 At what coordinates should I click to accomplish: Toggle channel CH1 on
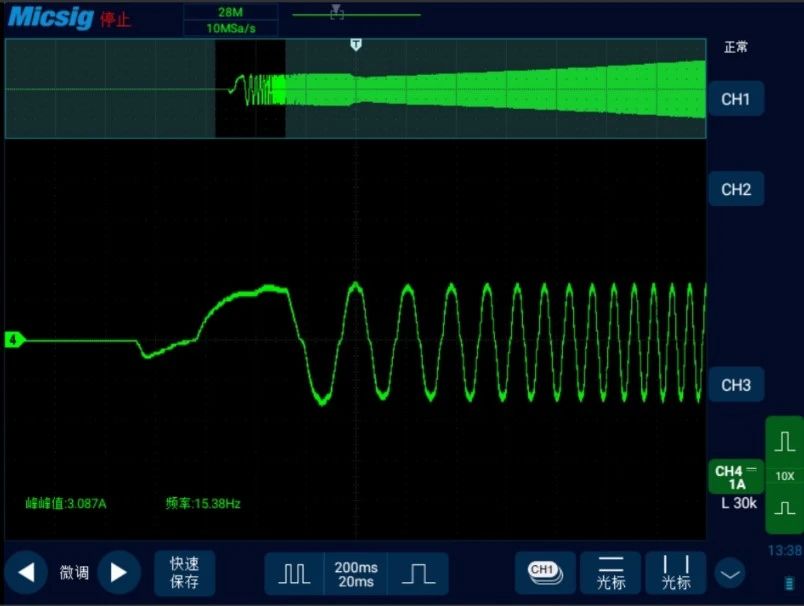click(736, 98)
